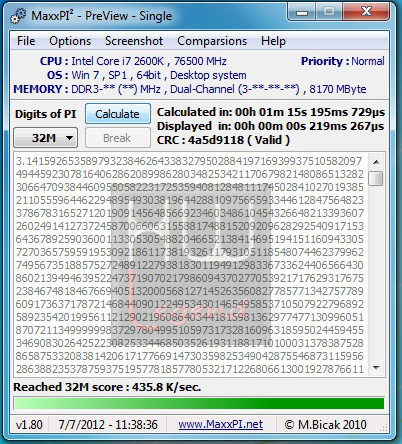Image resolution: width=402 pixels, height=444 pixels.
Task: Open the Screenshot menu
Action: coord(134,41)
